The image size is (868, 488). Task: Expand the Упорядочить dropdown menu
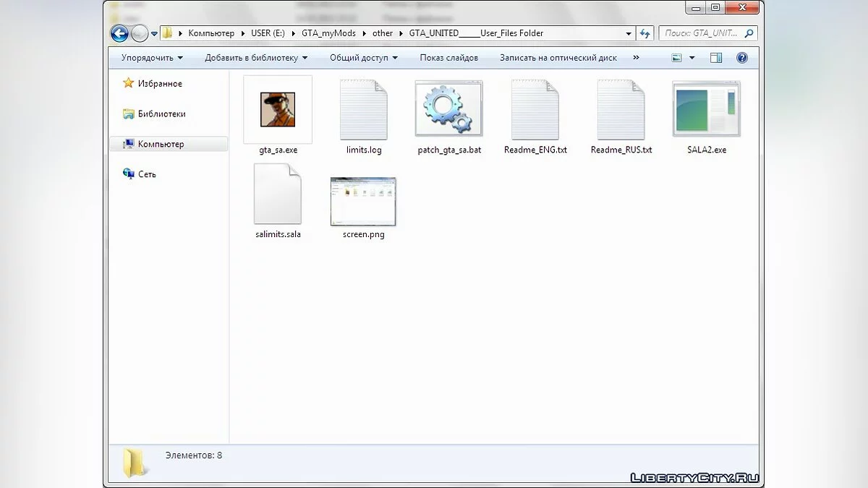click(152, 58)
